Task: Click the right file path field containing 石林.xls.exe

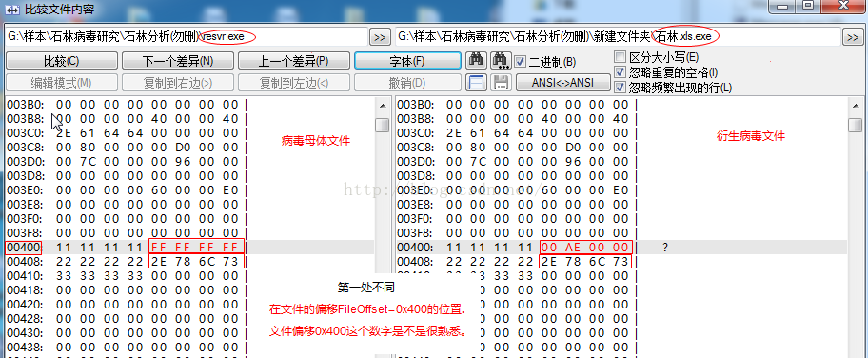Action: (618, 36)
